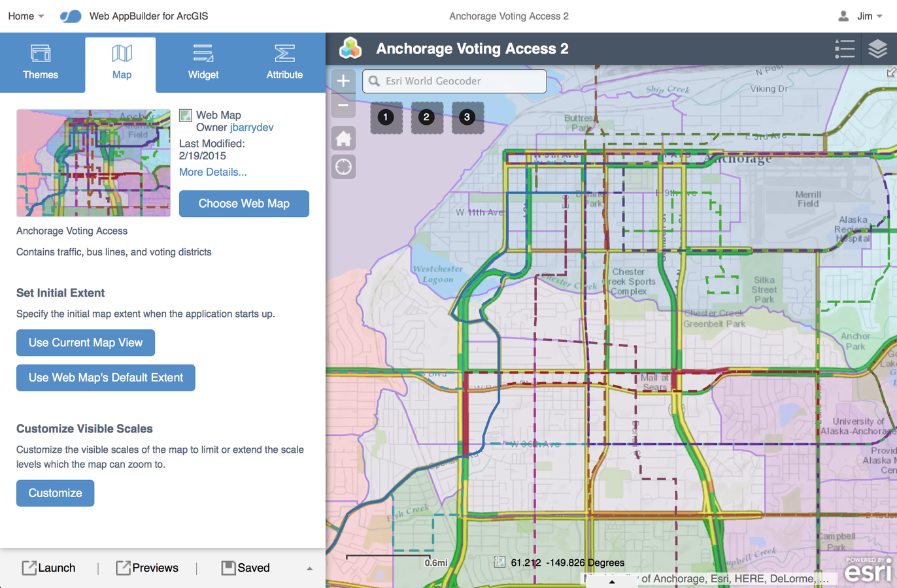Open Previews of the app
Image resolution: width=897 pixels, height=588 pixels.
click(x=147, y=568)
